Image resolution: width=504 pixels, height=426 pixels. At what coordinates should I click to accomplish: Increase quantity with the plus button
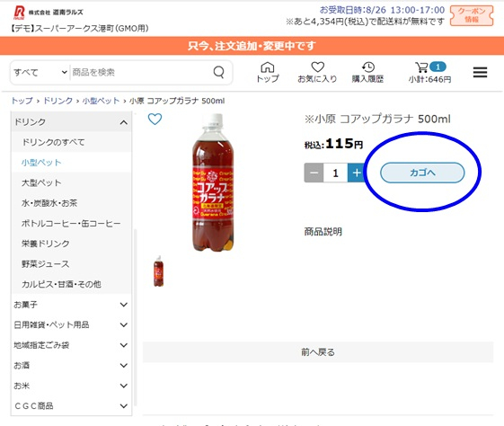pos(357,173)
